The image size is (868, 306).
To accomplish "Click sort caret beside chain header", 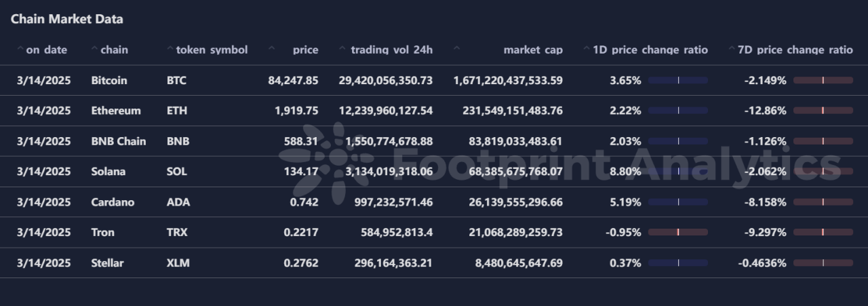I will 95,50.
